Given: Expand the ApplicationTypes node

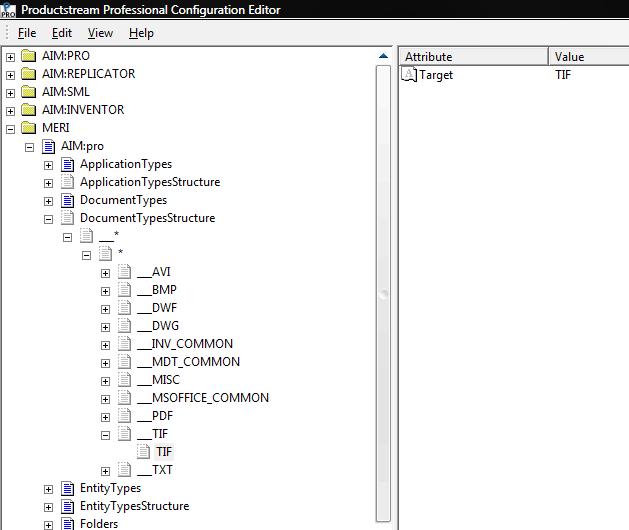Looking at the screenshot, I should (x=49, y=165).
